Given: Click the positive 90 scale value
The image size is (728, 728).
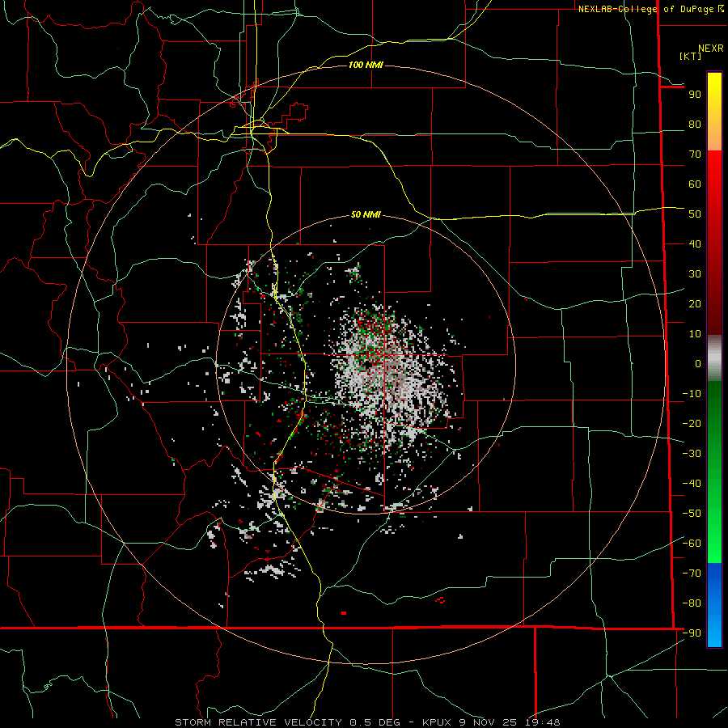Looking at the screenshot, I should point(695,95).
